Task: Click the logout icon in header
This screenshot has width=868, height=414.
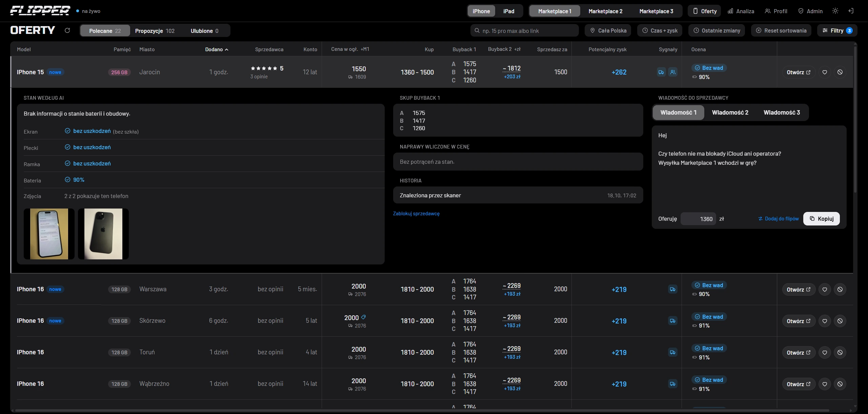Action: click(851, 11)
